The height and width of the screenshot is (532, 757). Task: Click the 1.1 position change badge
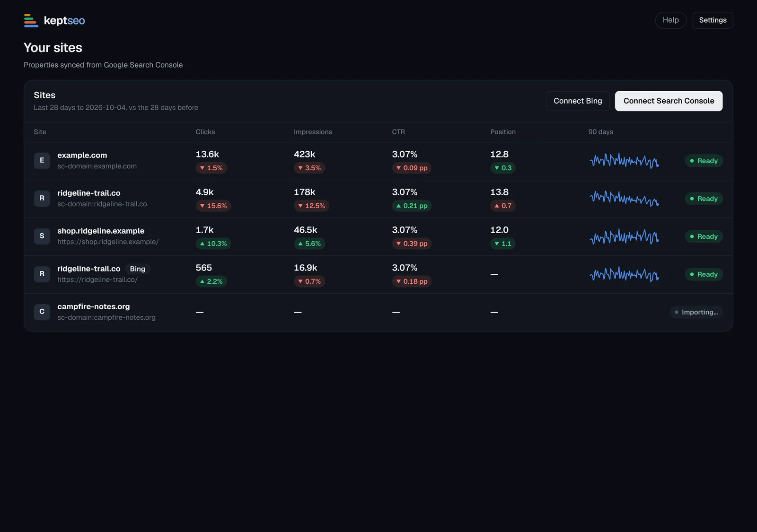pyautogui.click(x=502, y=244)
